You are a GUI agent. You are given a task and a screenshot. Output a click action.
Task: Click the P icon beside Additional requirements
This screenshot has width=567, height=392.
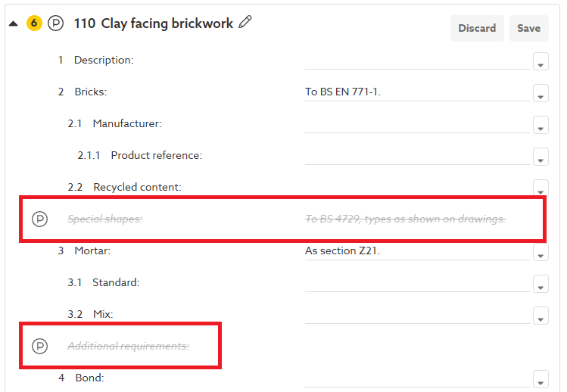[39, 346]
